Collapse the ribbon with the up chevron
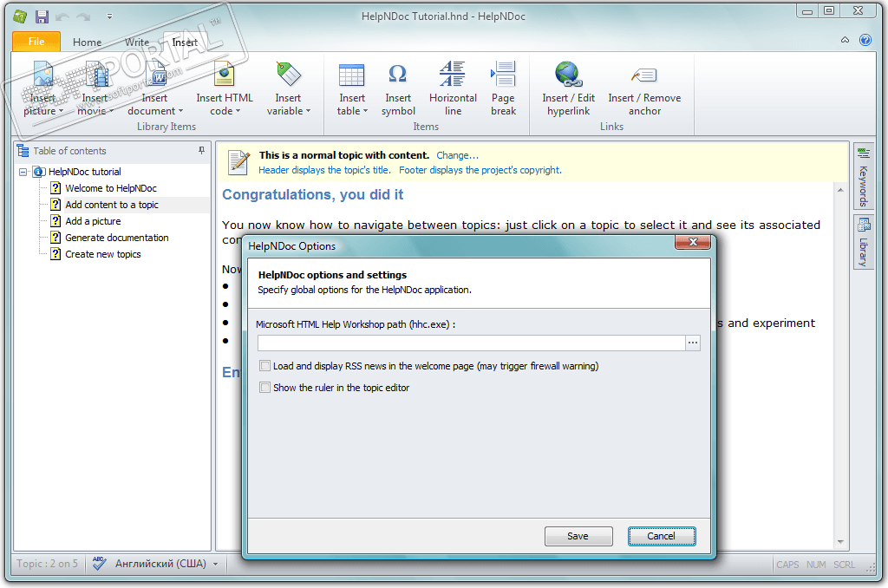The image size is (888, 588). 845,40
